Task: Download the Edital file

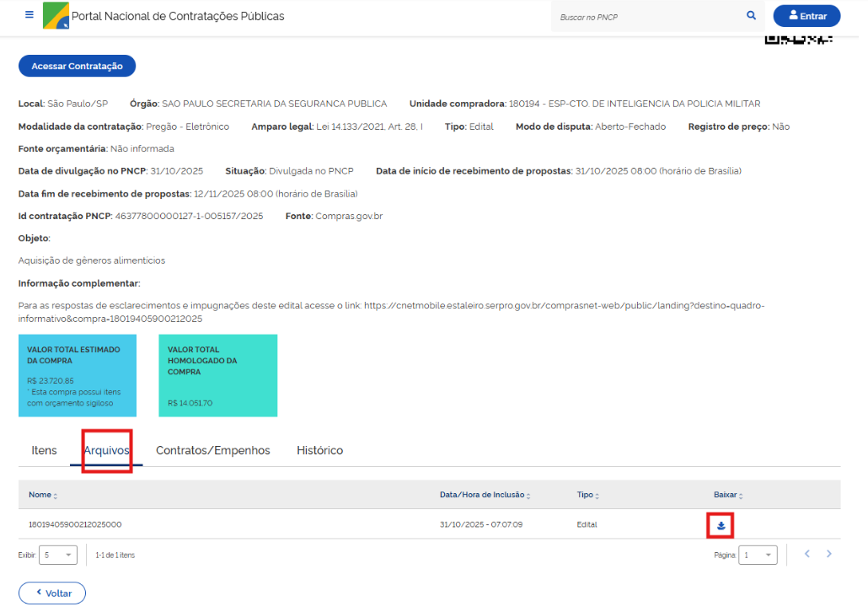Action: click(721, 526)
